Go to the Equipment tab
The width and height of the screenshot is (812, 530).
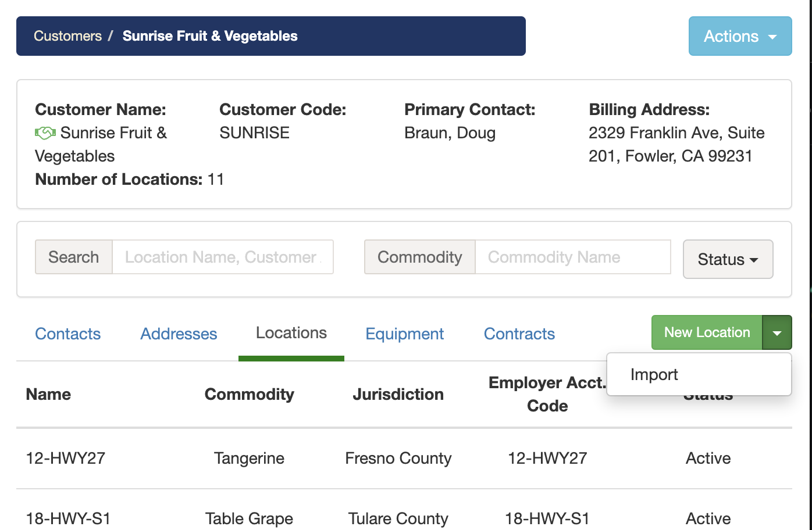click(x=404, y=334)
